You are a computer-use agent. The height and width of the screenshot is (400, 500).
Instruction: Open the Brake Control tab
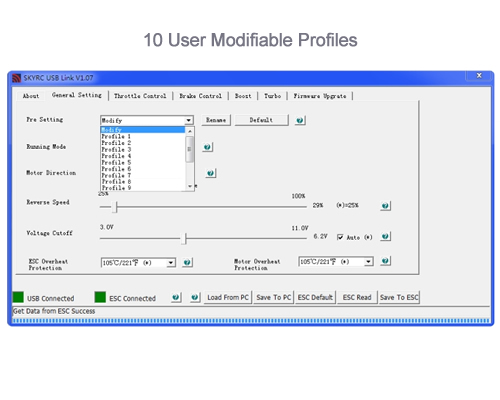pos(200,96)
